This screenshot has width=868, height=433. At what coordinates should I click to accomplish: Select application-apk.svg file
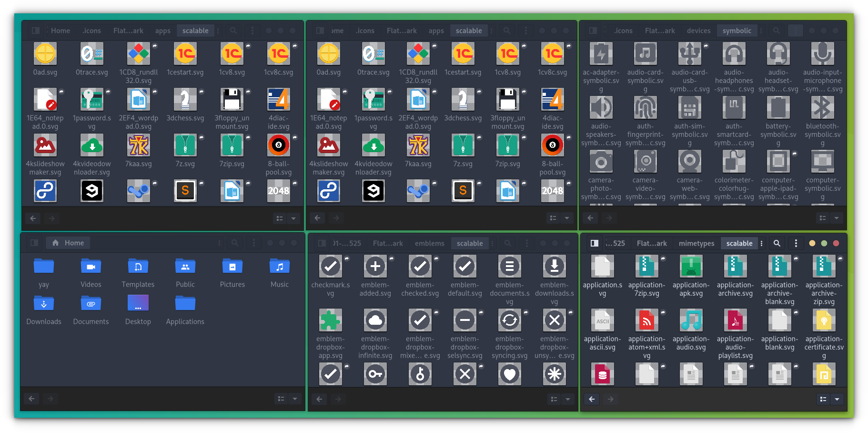[x=691, y=267]
